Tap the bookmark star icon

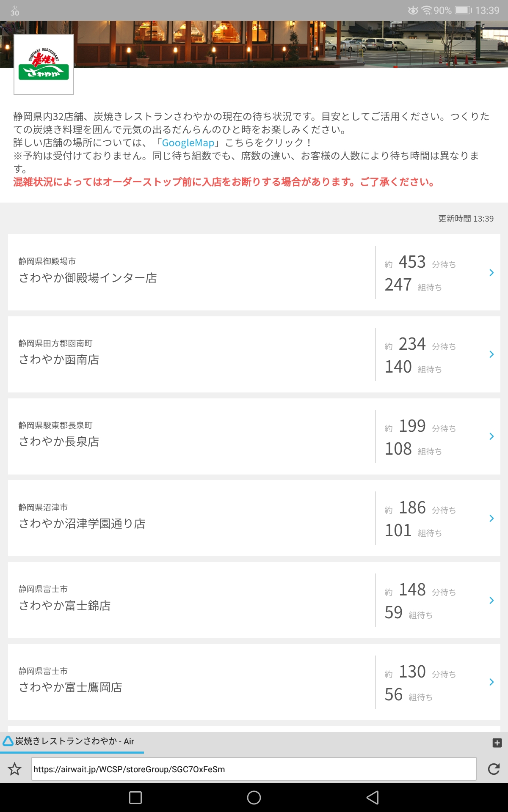pos(15,769)
